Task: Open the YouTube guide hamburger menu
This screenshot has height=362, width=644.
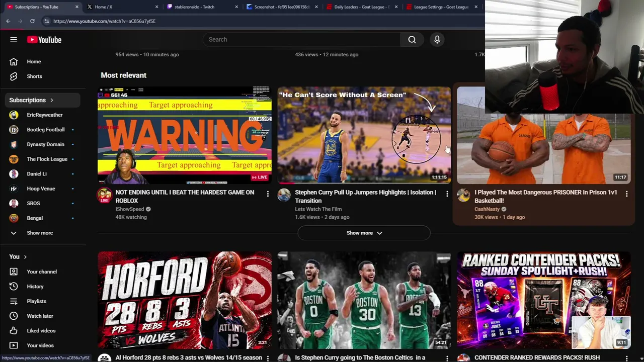Action: tap(14, 40)
